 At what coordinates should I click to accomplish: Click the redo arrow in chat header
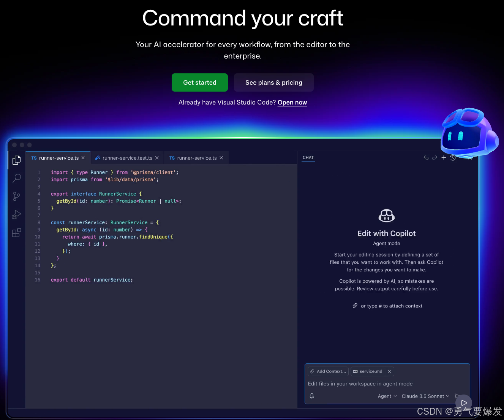(x=435, y=158)
